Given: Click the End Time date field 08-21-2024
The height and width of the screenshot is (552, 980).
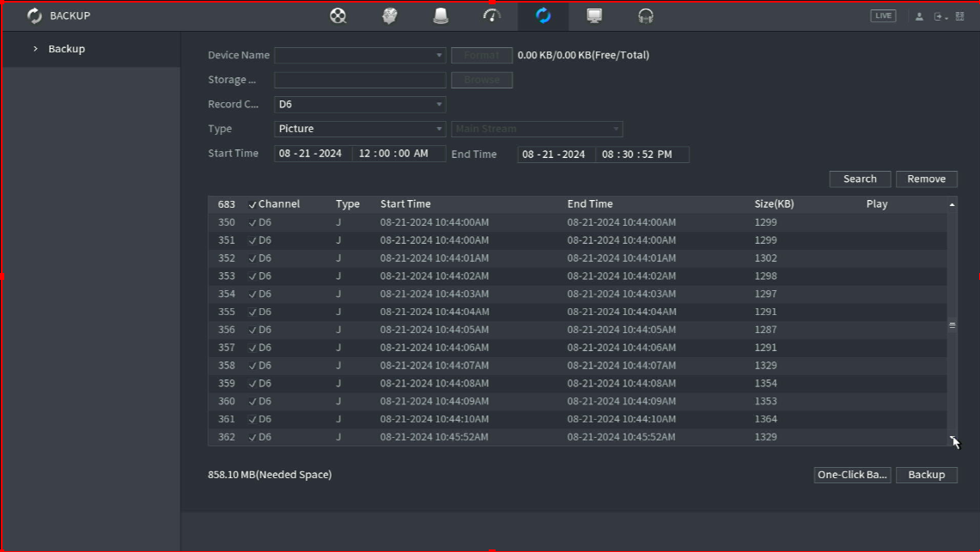Looking at the screenshot, I should [556, 155].
